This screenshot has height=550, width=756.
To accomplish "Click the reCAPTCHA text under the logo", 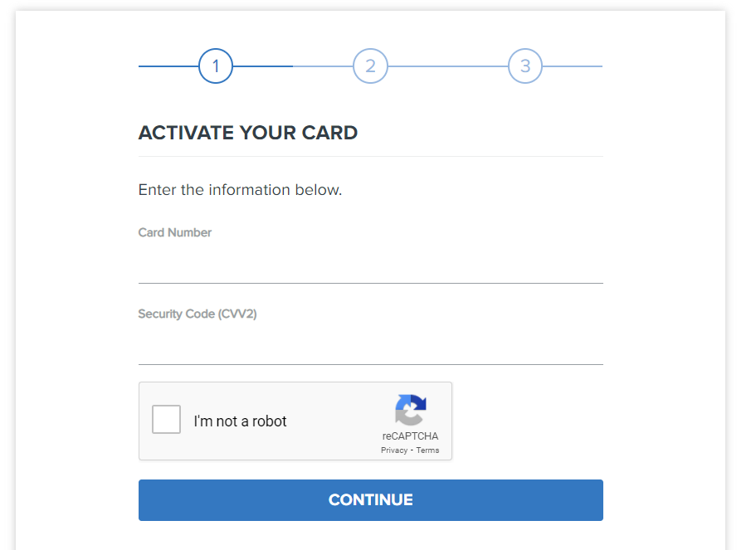I will point(410,436).
